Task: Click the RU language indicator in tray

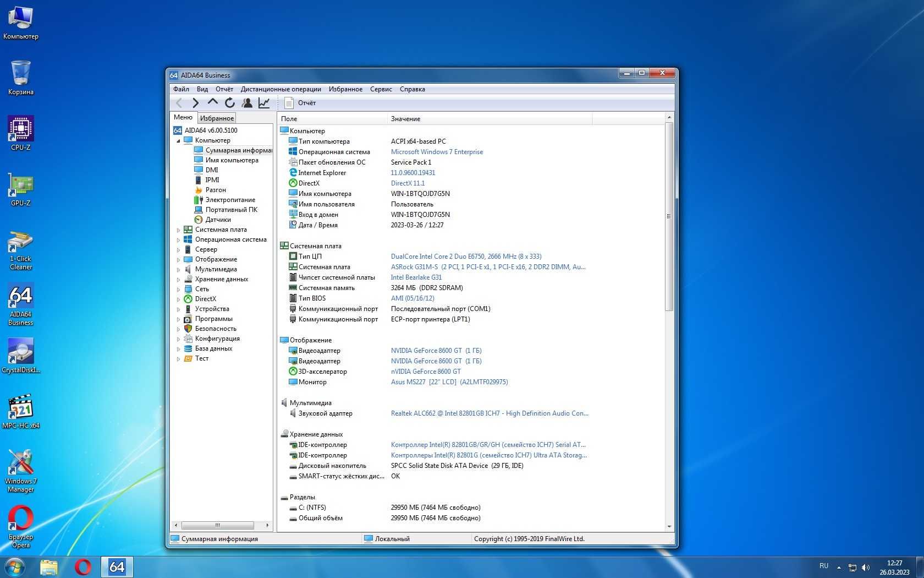Action: pos(824,566)
